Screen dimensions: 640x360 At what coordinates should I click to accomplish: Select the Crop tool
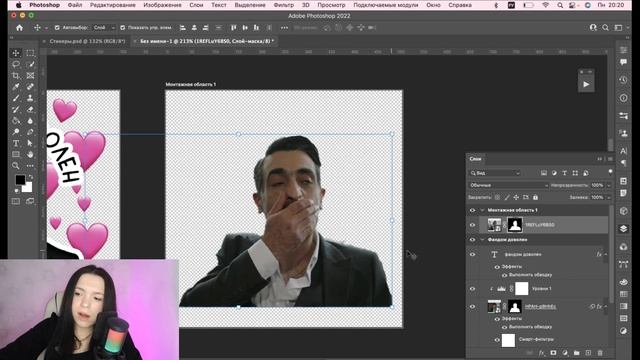(x=16, y=76)
